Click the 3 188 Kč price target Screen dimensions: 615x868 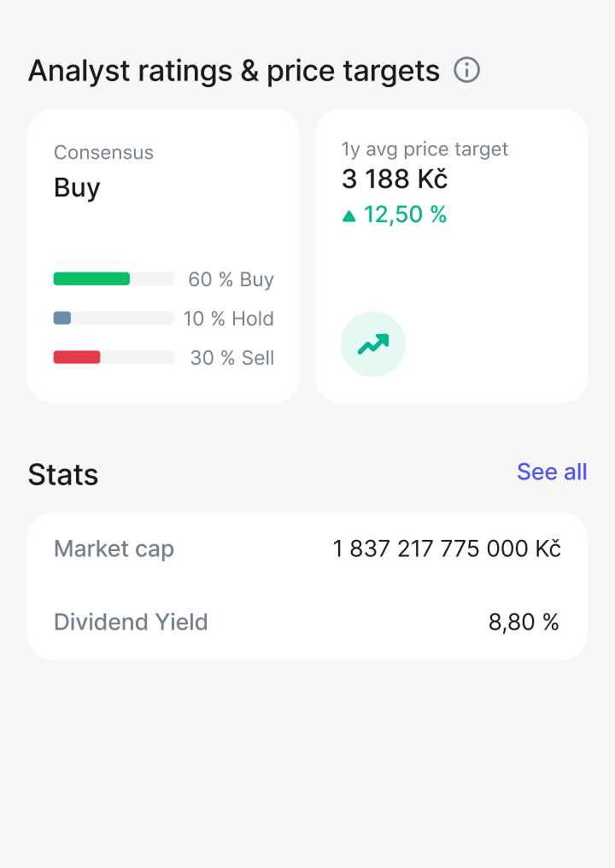coord(394,179)
